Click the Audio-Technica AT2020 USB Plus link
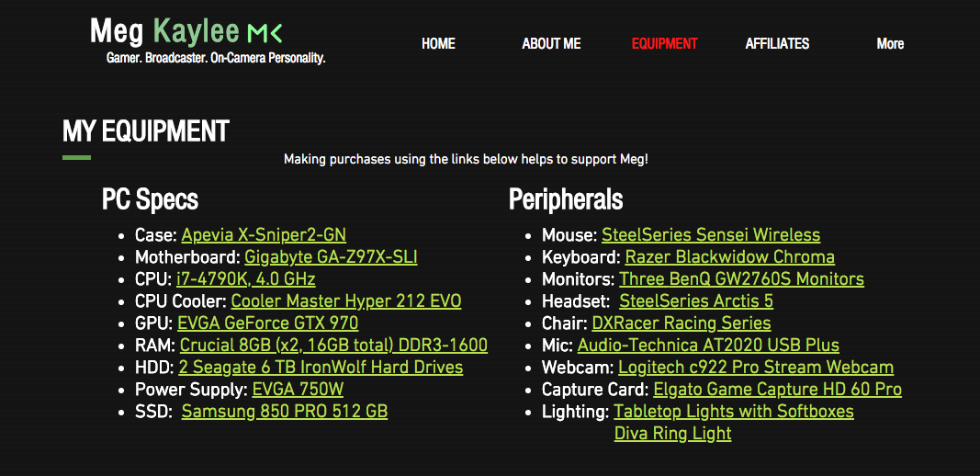Image resolution: width=980 pixels, height=476 pixels. tap(708, 346)
